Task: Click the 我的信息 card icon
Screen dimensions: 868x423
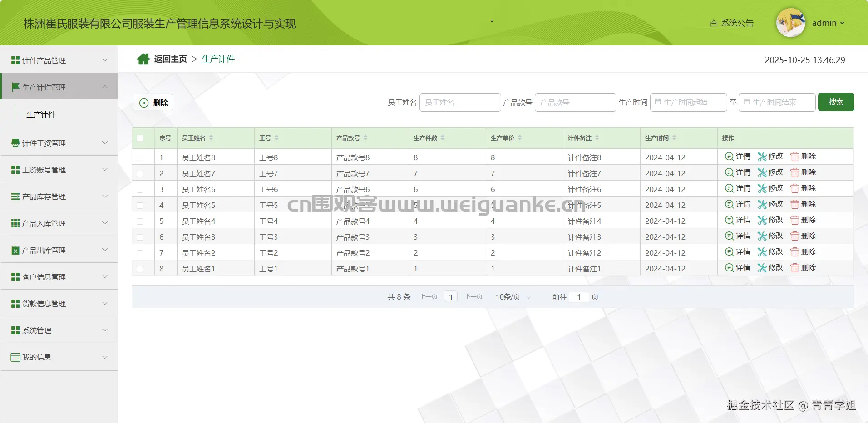Action: [15, 357]
